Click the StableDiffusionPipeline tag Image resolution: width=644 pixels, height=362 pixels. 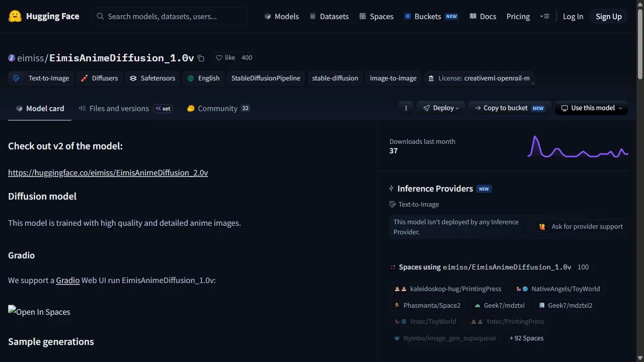[x=266, y=78]
